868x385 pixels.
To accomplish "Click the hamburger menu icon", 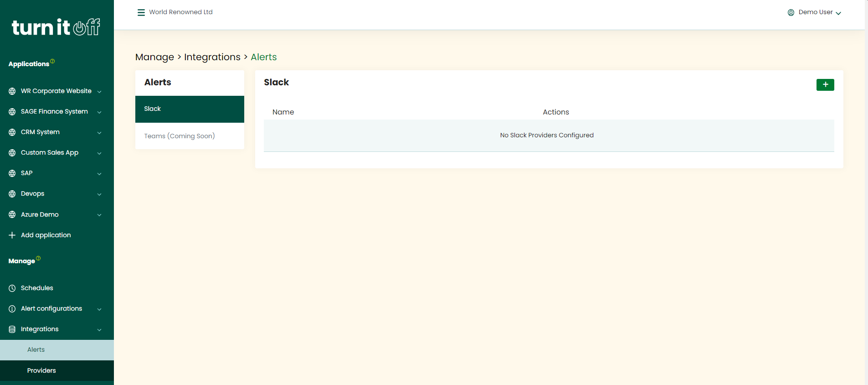I will [x=141, y=12].
